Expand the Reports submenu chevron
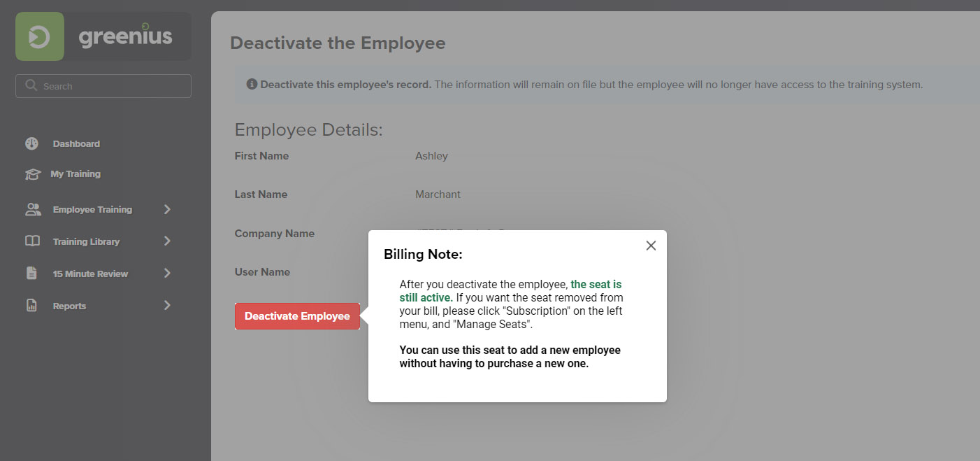This screenshot has width=980, height=461. [x=167, y=306]
